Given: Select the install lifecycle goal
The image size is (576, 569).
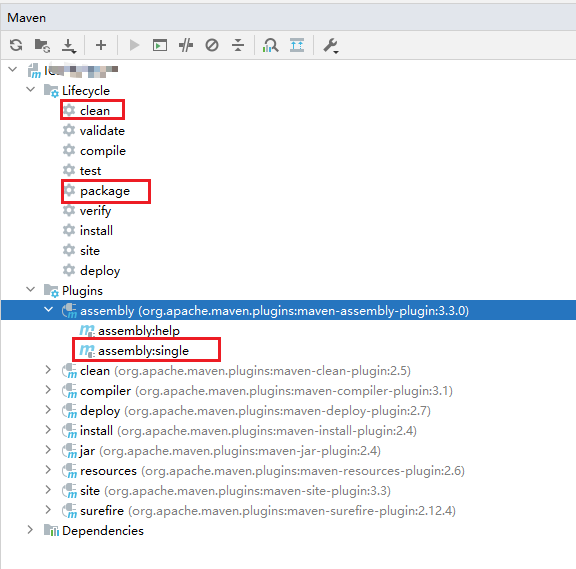Looking at the screenshot, I should 88,231.
